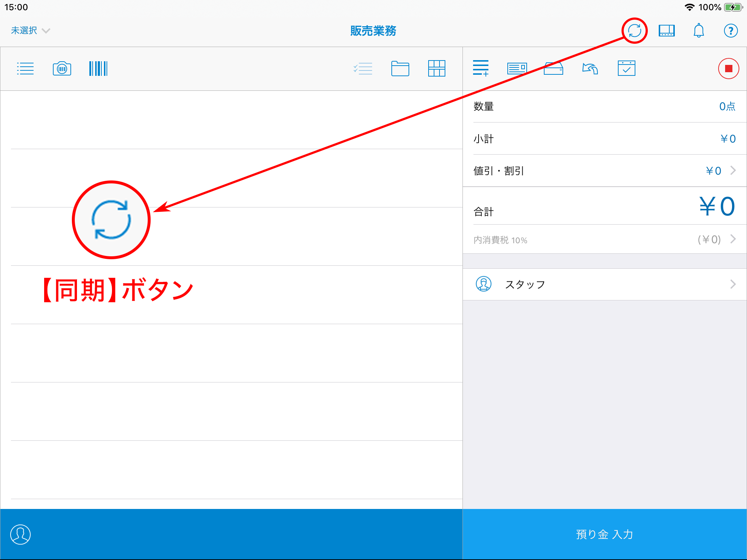Open the category folder icon
This screenshot has width=747, height=560.
[x=400, y=69]
